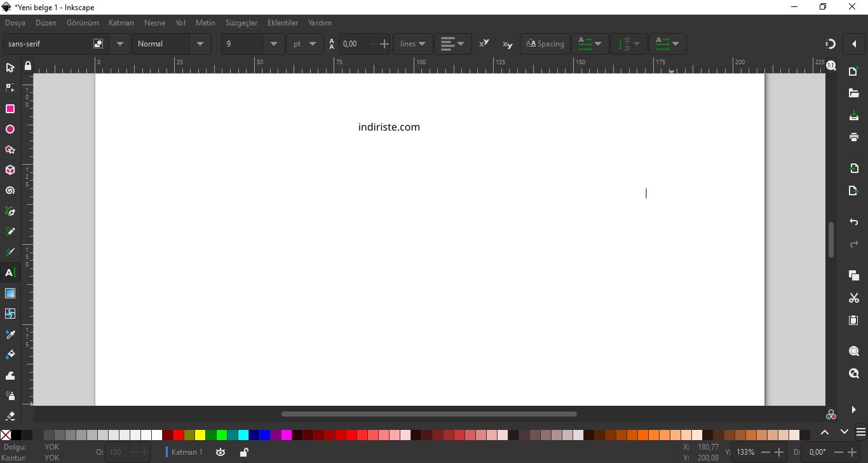This screenshot has height=463, width=868.
Task: Select the Ellipse circle tool
Action: coord(10,129)
